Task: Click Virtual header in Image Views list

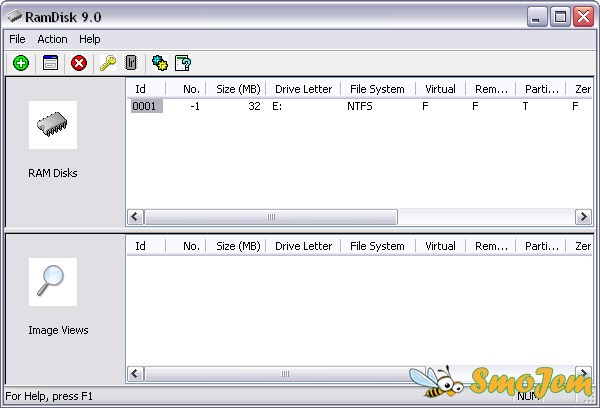Action: tap(440, 246)
